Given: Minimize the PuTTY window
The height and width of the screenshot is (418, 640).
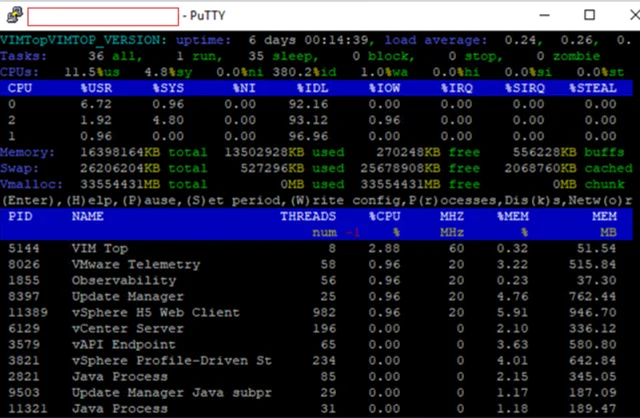Looking at the screenshot, I should (x=544, y=15).
